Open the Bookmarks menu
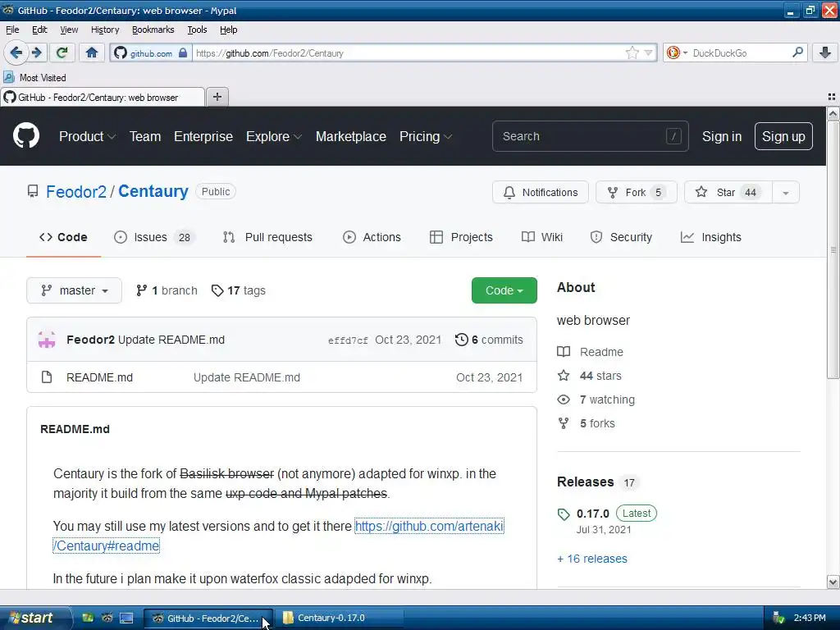This screenshot has width=840, height=630. click(153, 30)
